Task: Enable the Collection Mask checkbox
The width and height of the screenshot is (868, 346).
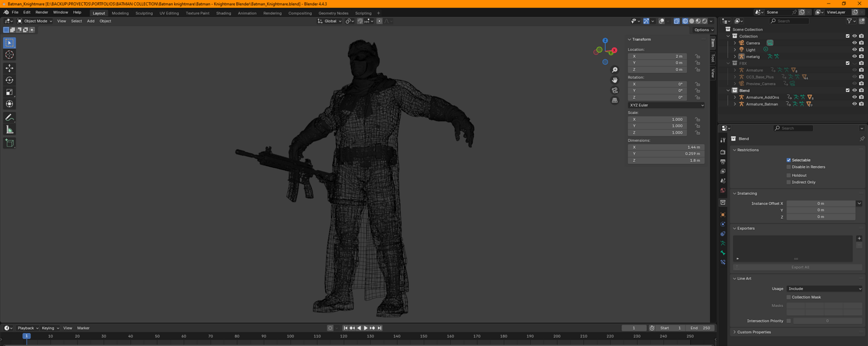Action: (x=788, y=297)
